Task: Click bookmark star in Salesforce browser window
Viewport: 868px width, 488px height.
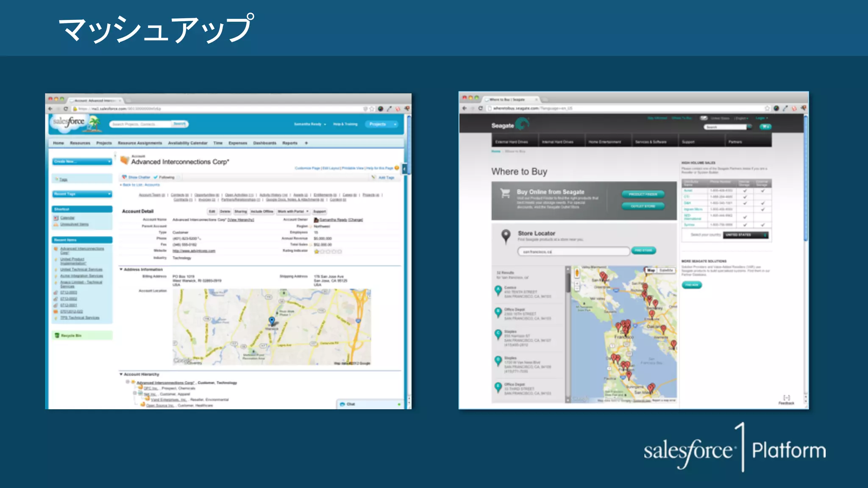Action: [x=372, y=109]
